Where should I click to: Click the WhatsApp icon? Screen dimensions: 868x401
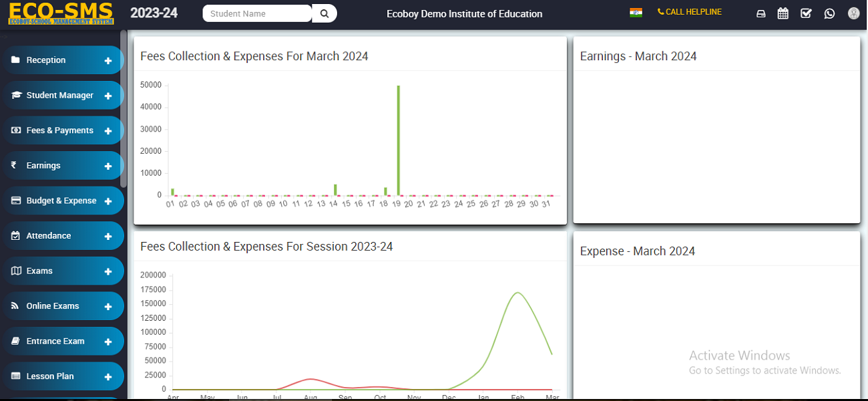tap(829, 13)
